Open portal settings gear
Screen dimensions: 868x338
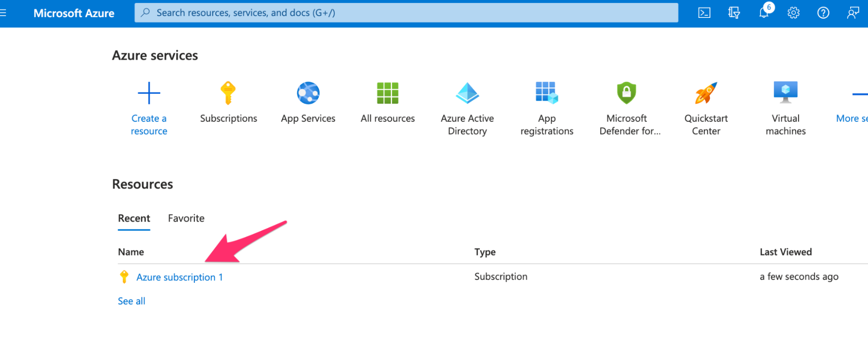pyautogui.click(x=793, y=13)
